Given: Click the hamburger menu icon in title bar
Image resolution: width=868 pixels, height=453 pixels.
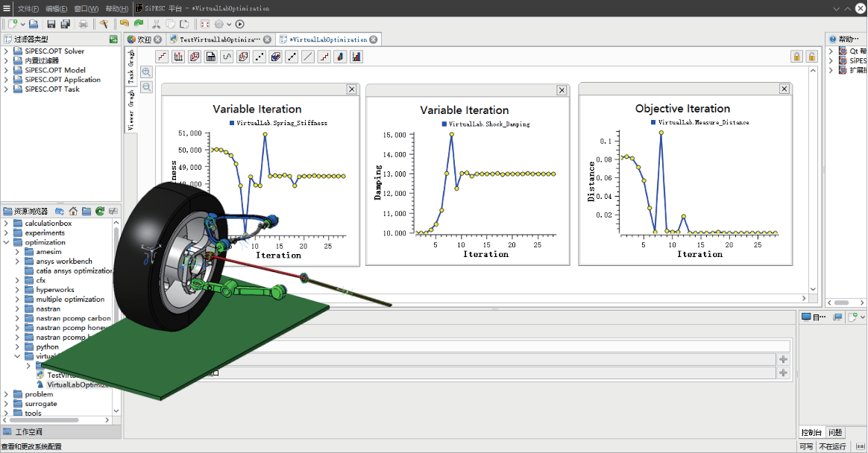Looking at the screenshot, I should pos(7,8).
